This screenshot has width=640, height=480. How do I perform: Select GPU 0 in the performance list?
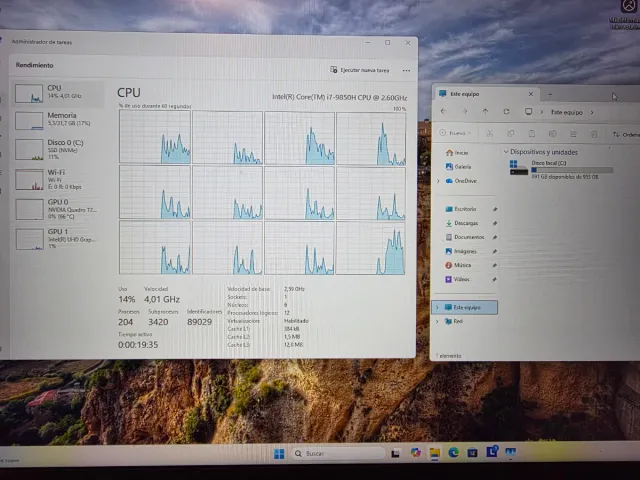pos(58,208)
